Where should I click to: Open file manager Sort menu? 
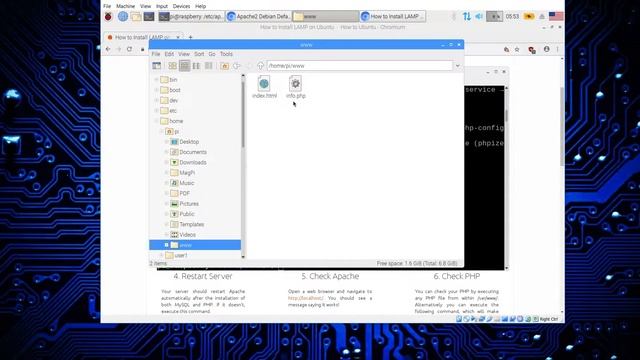point(199,54)
